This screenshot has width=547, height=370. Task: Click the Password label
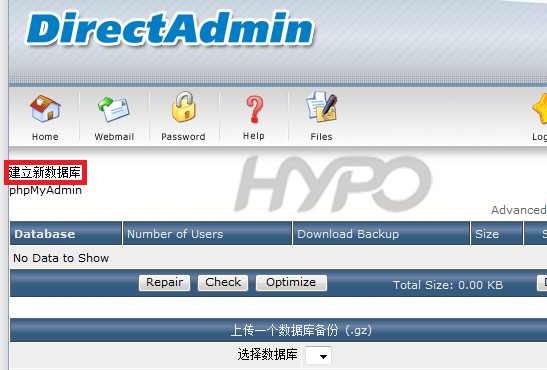click(x=183, y=137)
